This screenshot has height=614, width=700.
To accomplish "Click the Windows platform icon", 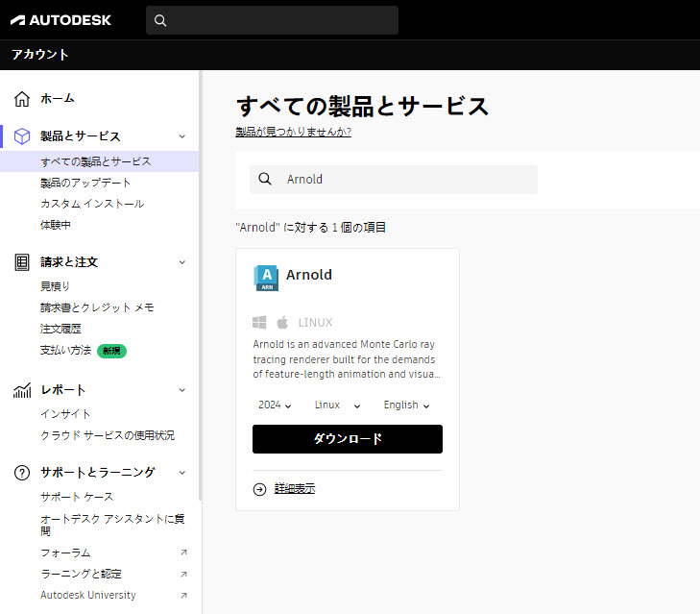I will [x=259, y=322].
